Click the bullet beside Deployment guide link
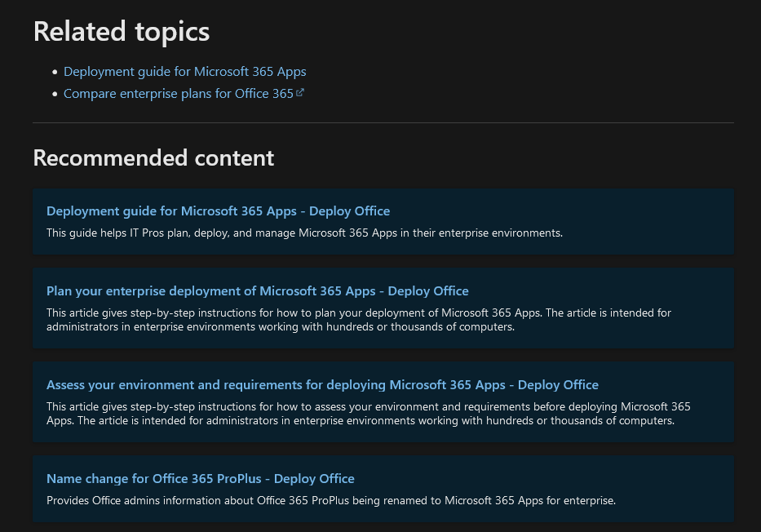This screenshot has width=761, height=532. pos(55,71)
